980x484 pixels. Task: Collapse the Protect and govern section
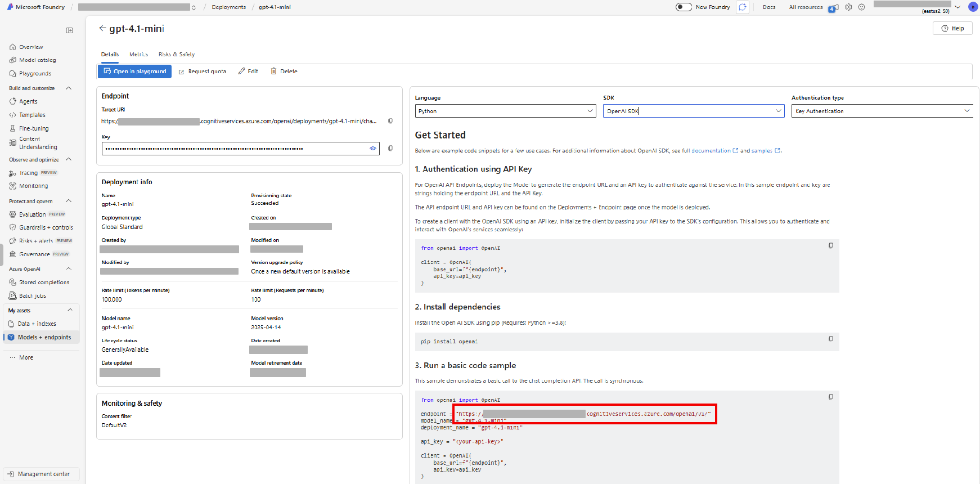click(x=69, y=201)
